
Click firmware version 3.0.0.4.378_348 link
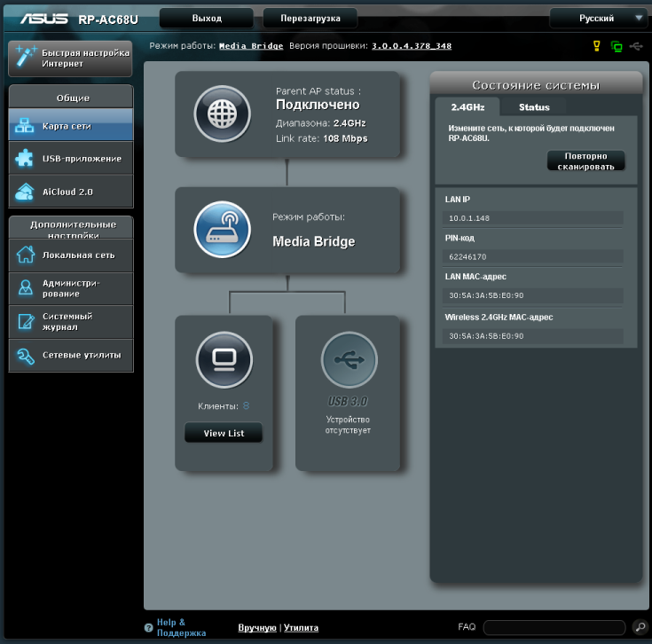[412, 46]
